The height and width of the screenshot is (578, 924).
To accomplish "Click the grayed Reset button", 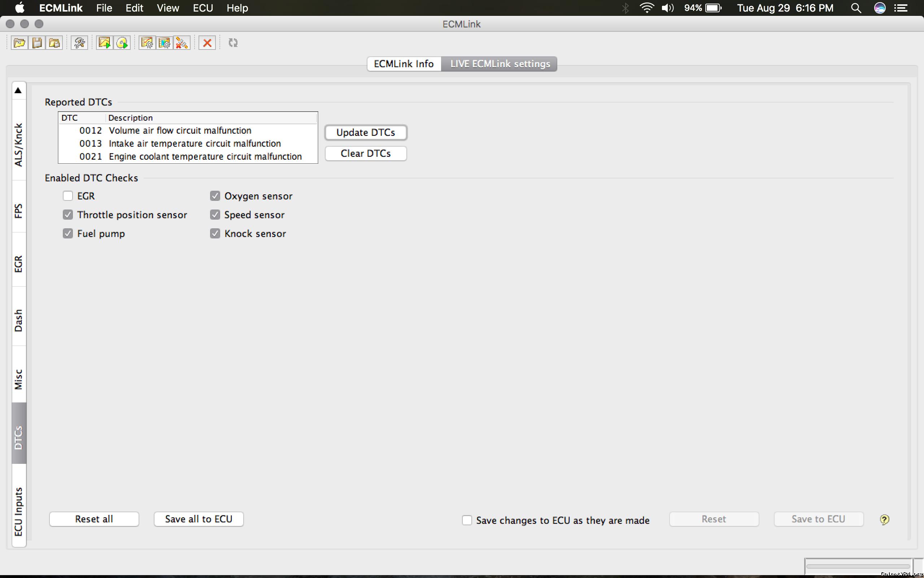I will point(714,519).
